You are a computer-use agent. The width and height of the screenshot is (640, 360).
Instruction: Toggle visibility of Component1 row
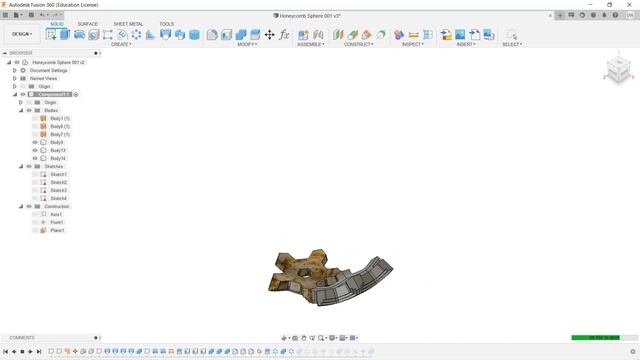(x=23, y=94)
